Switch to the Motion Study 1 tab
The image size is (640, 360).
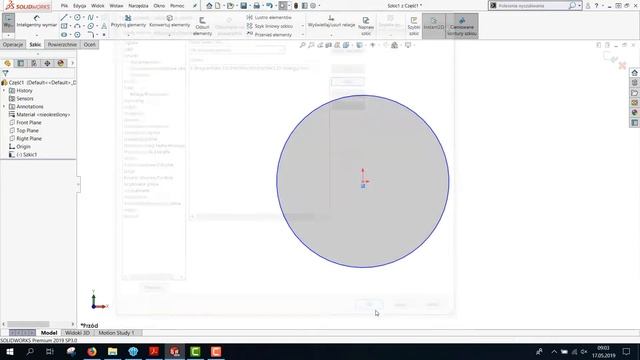(116, 333)
